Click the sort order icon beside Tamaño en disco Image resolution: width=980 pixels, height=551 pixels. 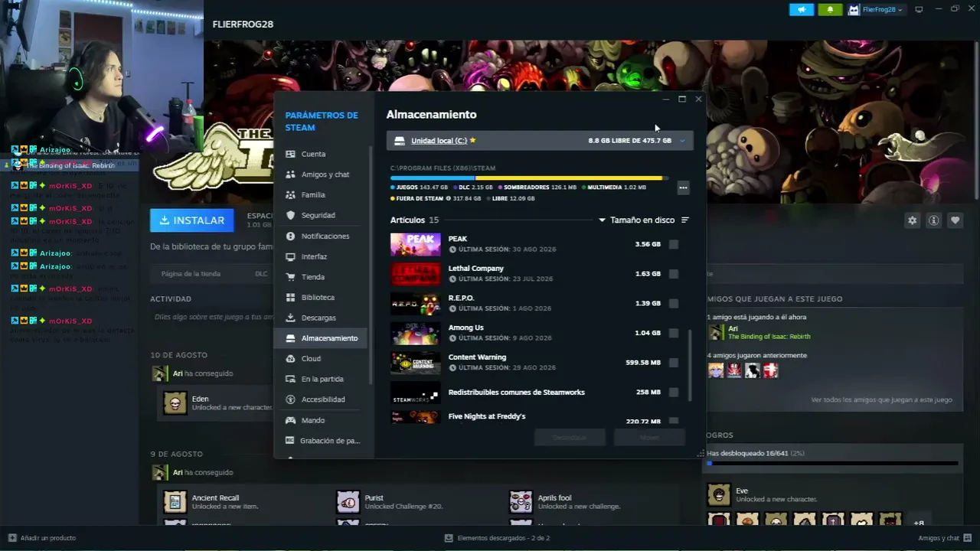685,220
